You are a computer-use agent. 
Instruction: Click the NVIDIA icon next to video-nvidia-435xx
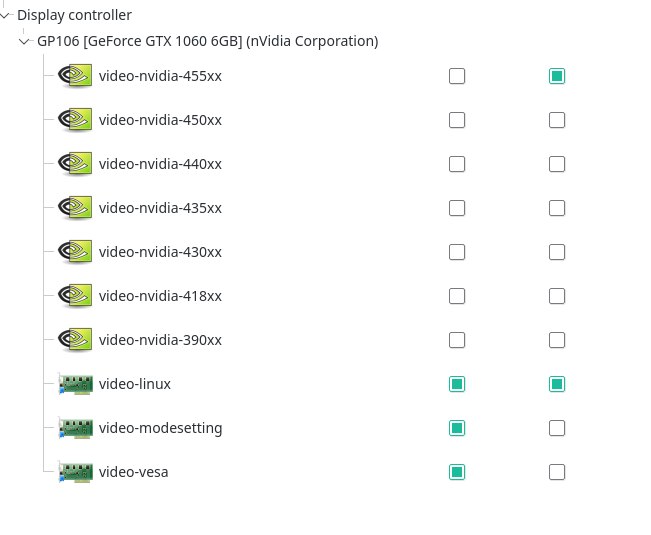click(75, 208)
